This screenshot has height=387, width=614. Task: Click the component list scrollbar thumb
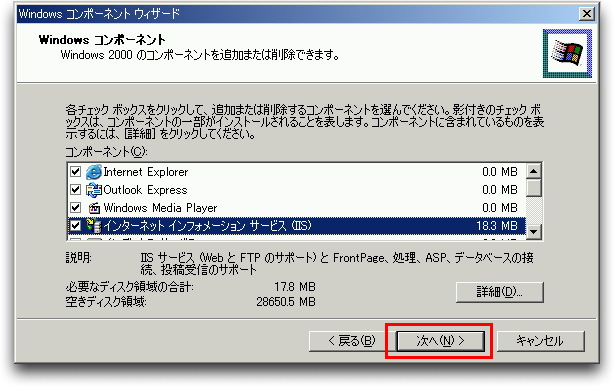534,187
